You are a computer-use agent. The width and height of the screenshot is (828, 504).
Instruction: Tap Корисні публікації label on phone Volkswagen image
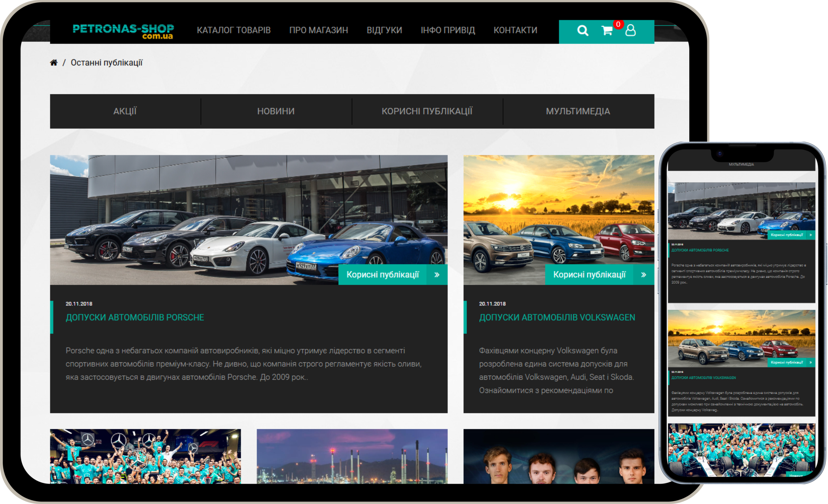(787, 362)
